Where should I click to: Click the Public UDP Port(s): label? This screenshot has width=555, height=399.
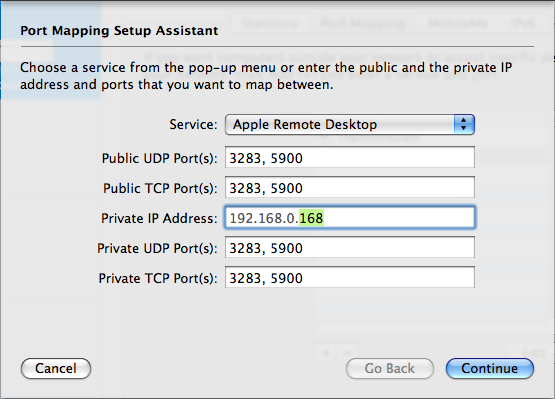[159, 159]
